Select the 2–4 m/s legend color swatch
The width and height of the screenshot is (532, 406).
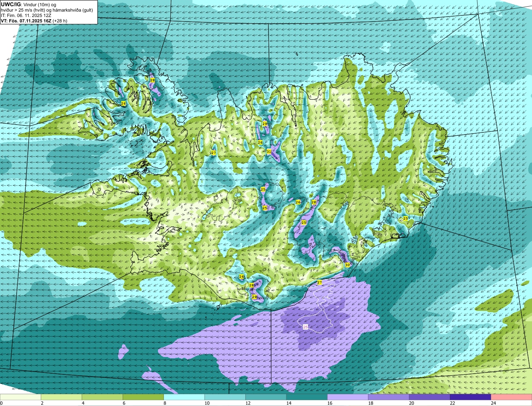[62, 397]
